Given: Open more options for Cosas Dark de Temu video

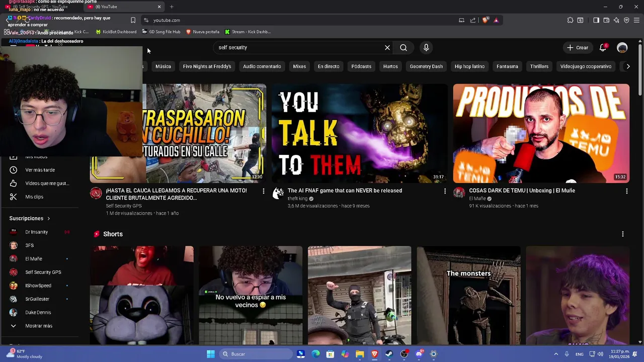Looking at the screenshot, I should tap(626, 191).
